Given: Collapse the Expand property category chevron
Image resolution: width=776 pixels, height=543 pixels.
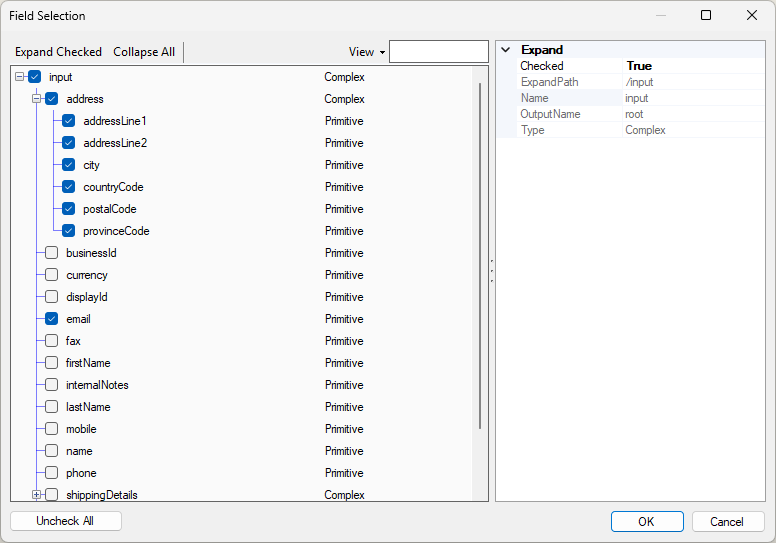Looking at the screenshot, I should 505,49.
